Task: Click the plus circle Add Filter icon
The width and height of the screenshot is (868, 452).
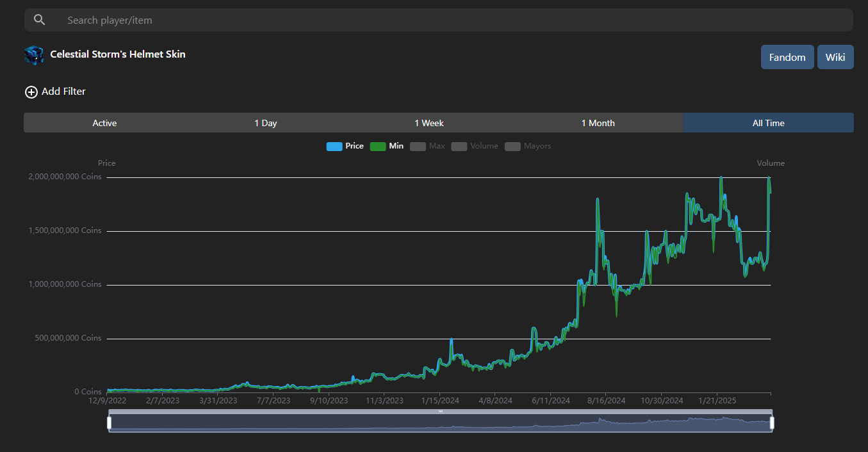Action: click(x=31, y=92)
